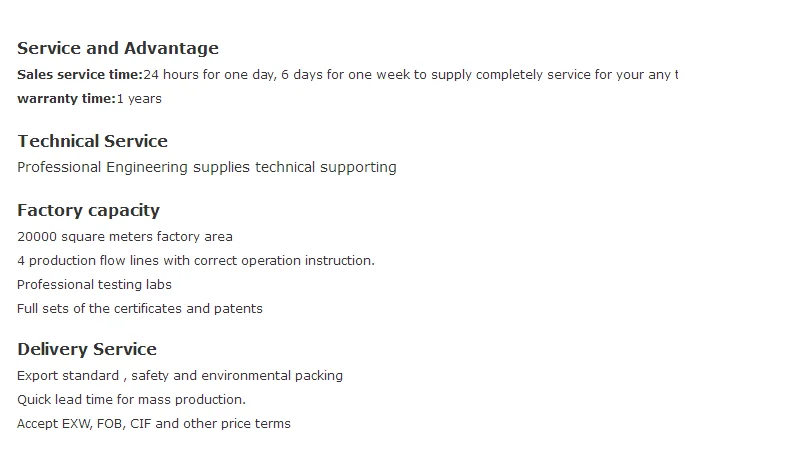Click the Technical Service heading
Screen dimensions: 788x452
[92, 141]
